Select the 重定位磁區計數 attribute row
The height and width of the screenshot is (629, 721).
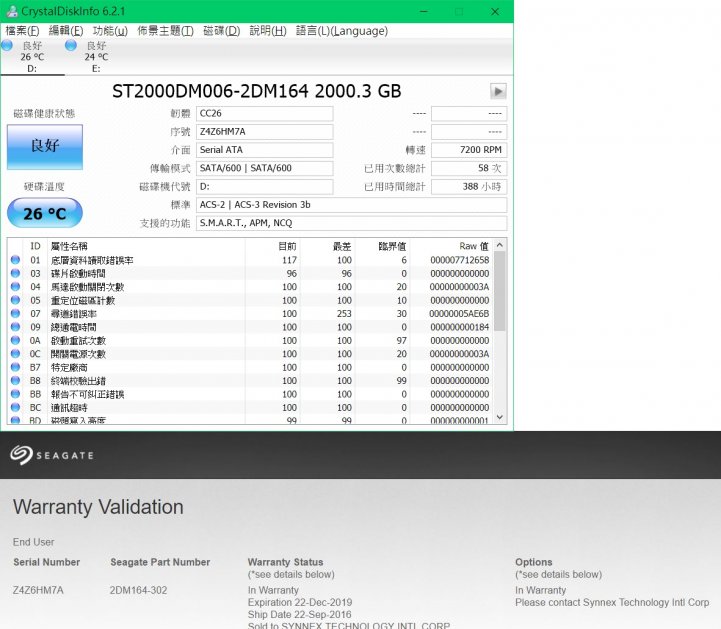tap(251, 300)
